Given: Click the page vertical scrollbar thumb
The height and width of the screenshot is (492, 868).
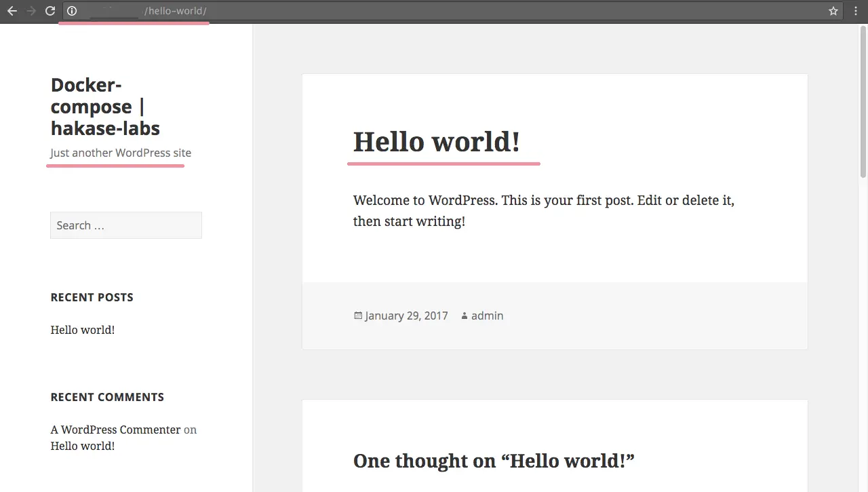Looking at the screenshot, I should pos(863,102).
